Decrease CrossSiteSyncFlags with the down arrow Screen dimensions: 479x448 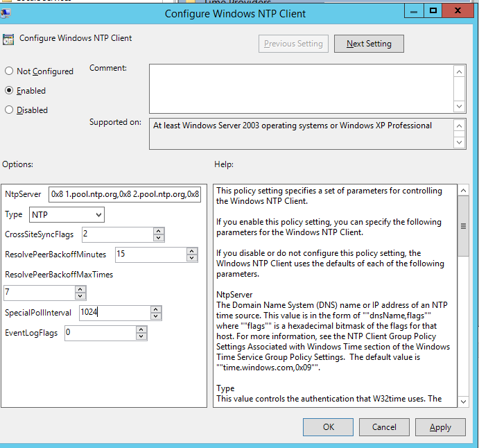(x=159, y=238)
